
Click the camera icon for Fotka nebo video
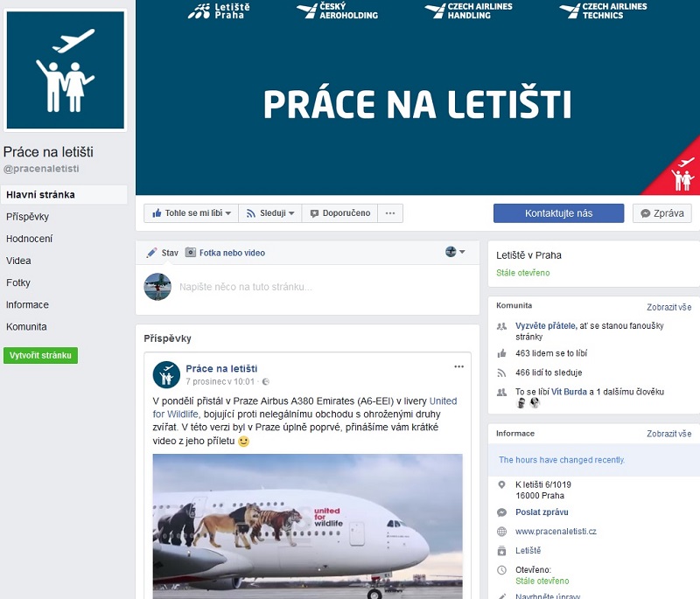191,253
